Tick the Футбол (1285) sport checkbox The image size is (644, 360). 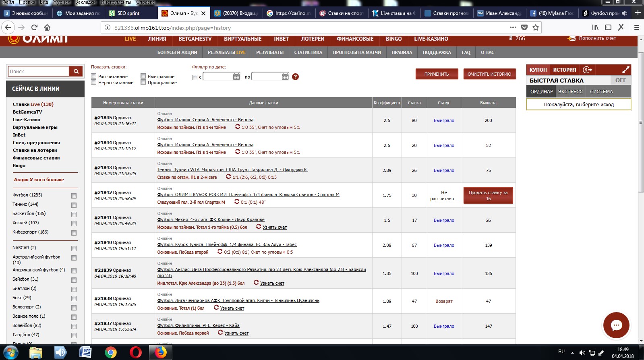click(x=74, y=196)
